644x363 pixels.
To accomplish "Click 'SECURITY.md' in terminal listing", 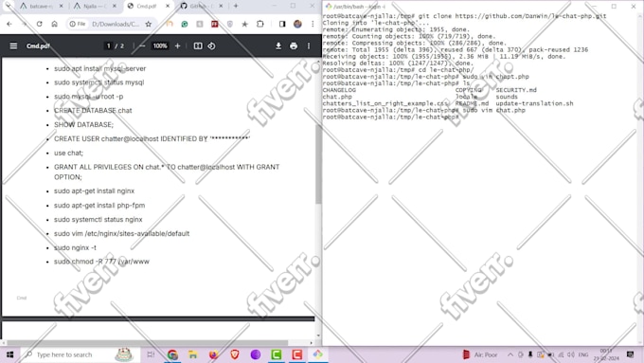I will coord(516,90).
